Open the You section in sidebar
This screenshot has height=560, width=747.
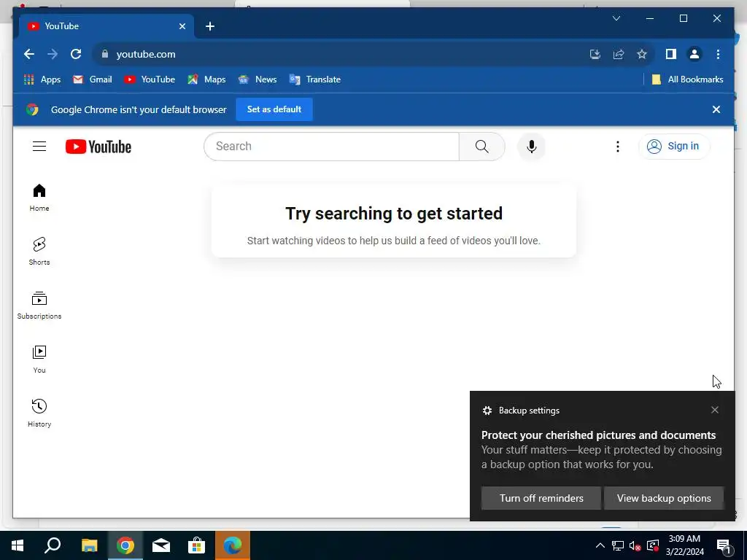tap(39, 359)
